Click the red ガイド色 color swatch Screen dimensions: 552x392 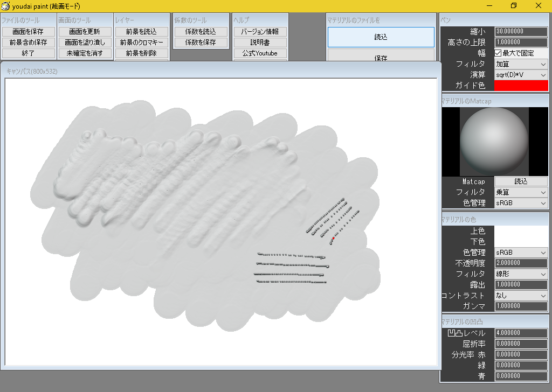point(521,86)
